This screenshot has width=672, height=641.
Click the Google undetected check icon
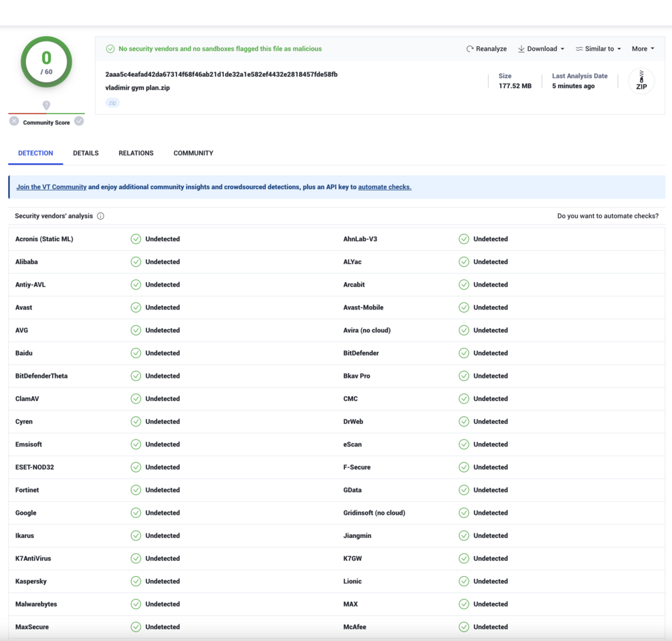click(136, 513)
